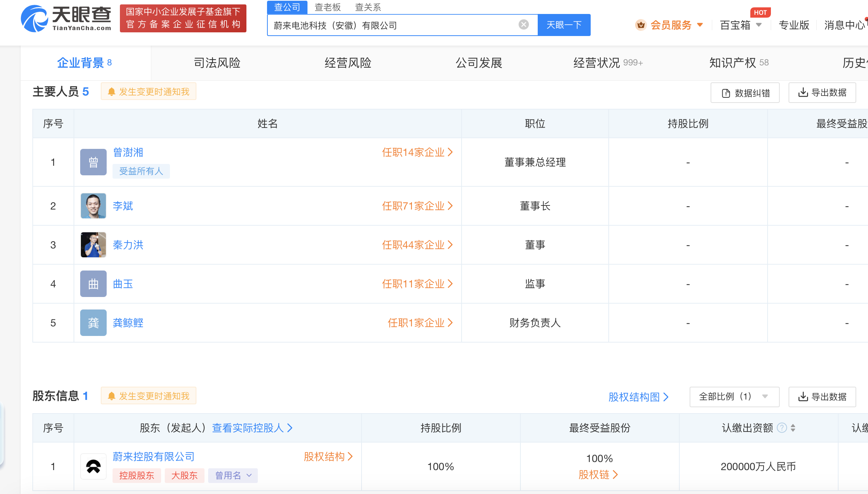This screenshot has height=494, width=868.
Task: Click 董事兼总经理 position cell
Action: point(535,162)
